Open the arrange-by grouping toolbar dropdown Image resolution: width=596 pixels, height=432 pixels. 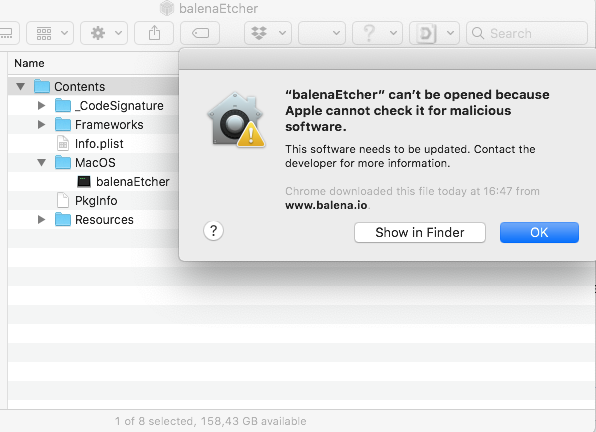[x=50, y=33]
